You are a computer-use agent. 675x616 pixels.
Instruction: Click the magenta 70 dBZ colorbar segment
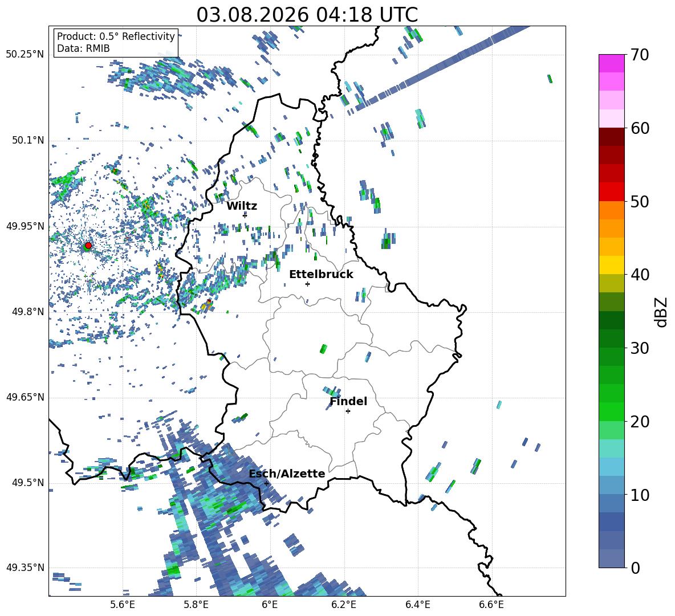[611, 63]
